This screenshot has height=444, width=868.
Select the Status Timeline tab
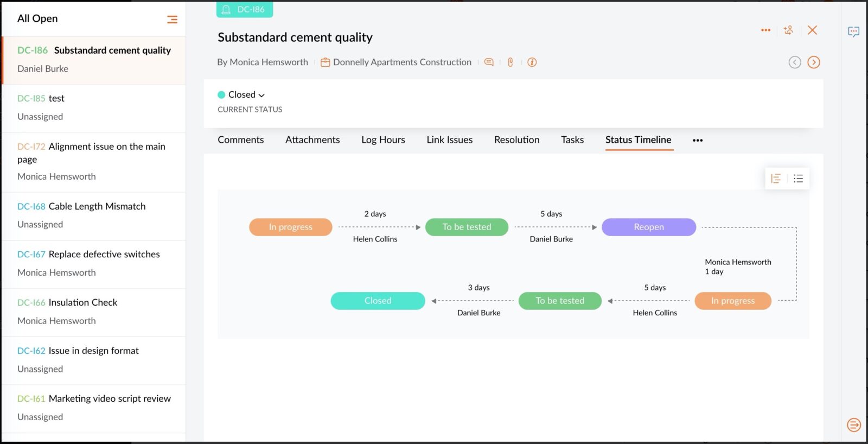pyautogui.click(x=639, y=140)
